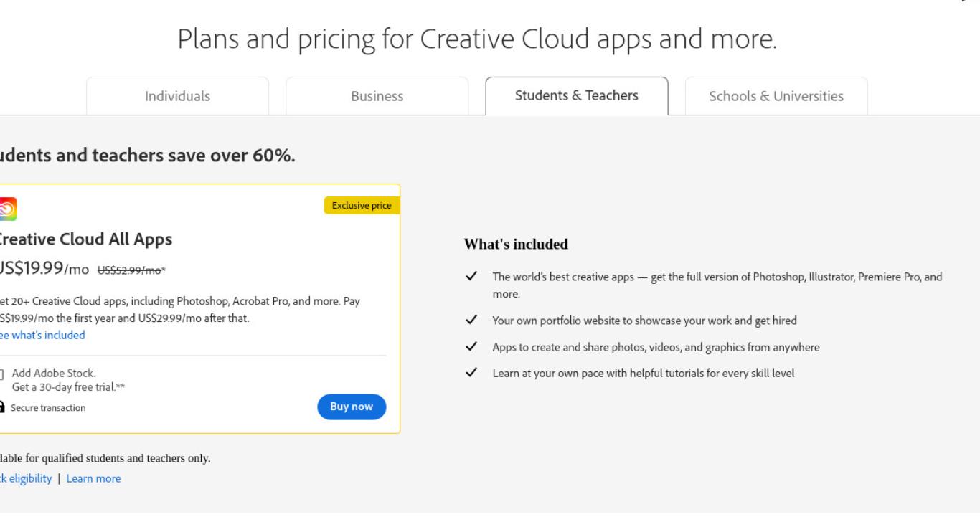
Task: Click 'Learn at your own pace' feature text
Action: pyautogui.click(x=643, y=373)
